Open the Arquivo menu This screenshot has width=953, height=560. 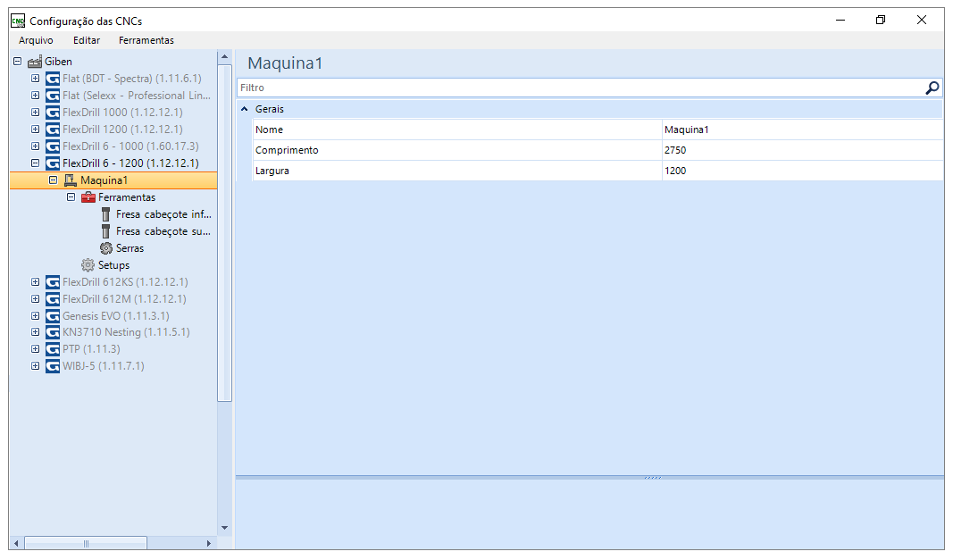(x=36, y=40)
